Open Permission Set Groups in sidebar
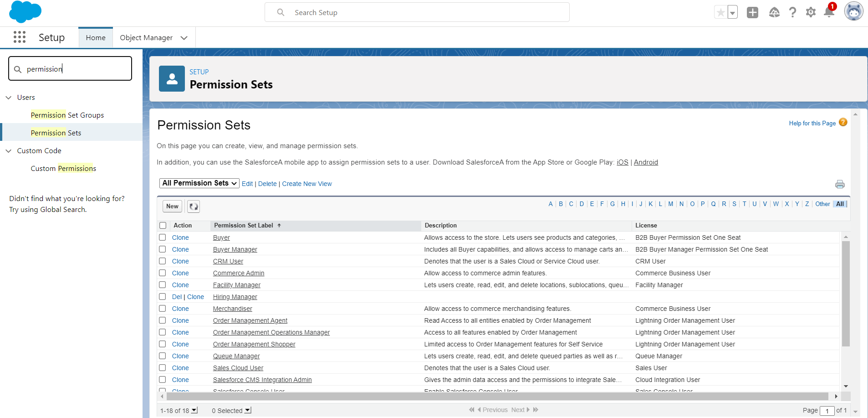 click(x=67, y=115)
